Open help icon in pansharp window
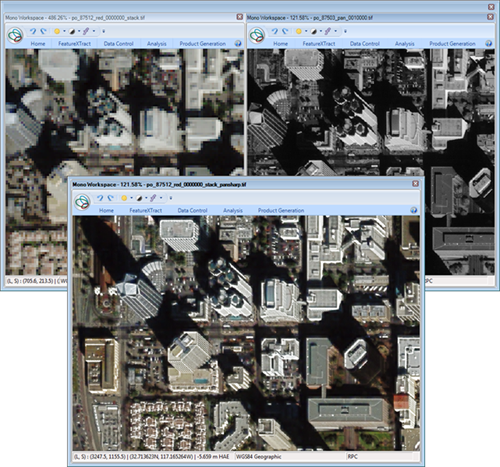Image resolution: width=500 pixels, height=467 pixels. click(414, 210)
